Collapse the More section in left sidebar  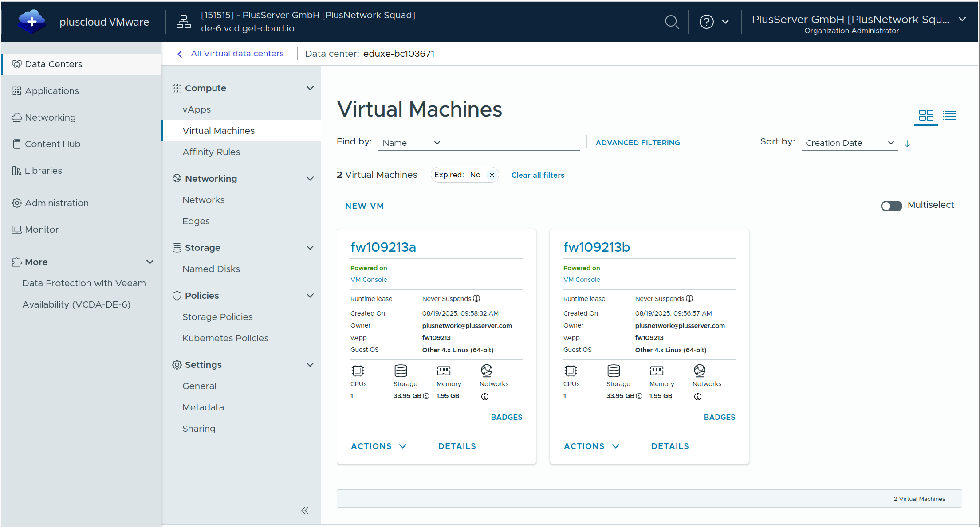[150, 262]
